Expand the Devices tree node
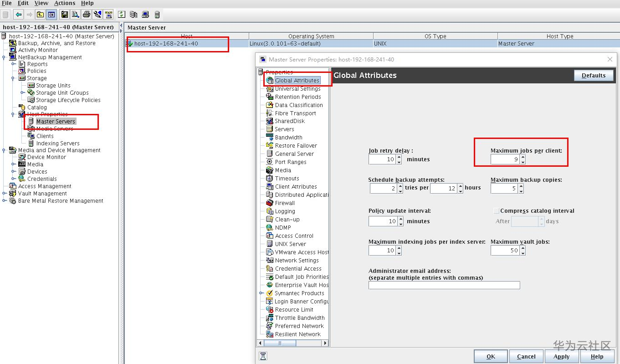This screenshot has width=620, height=364. [13, 172]
